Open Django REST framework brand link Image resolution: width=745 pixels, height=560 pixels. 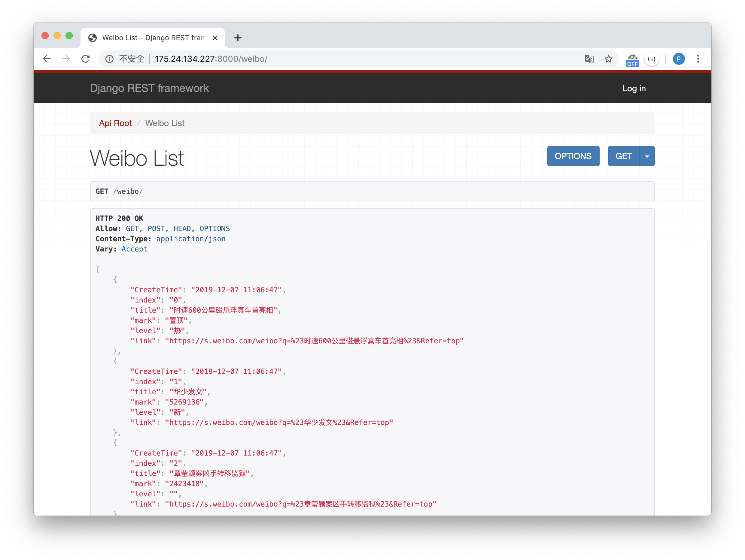(149, 88)
